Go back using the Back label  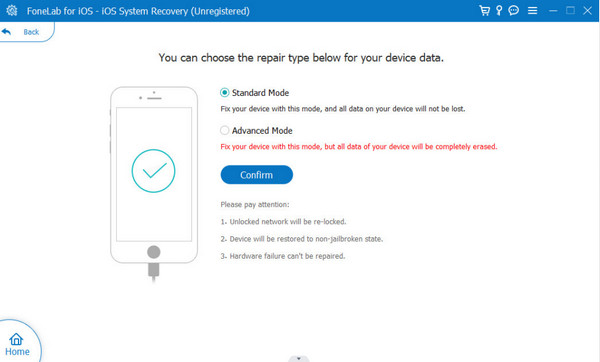[x=31, y=32]
